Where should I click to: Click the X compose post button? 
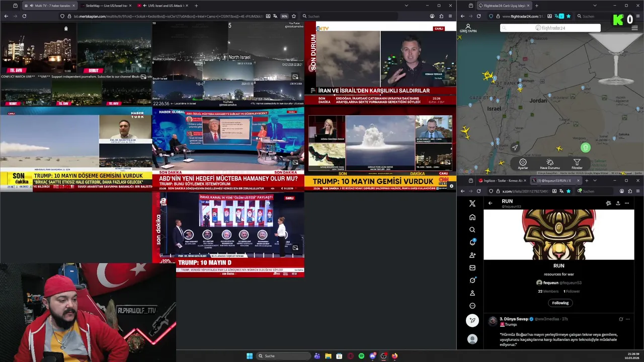[x=472, y=320]
